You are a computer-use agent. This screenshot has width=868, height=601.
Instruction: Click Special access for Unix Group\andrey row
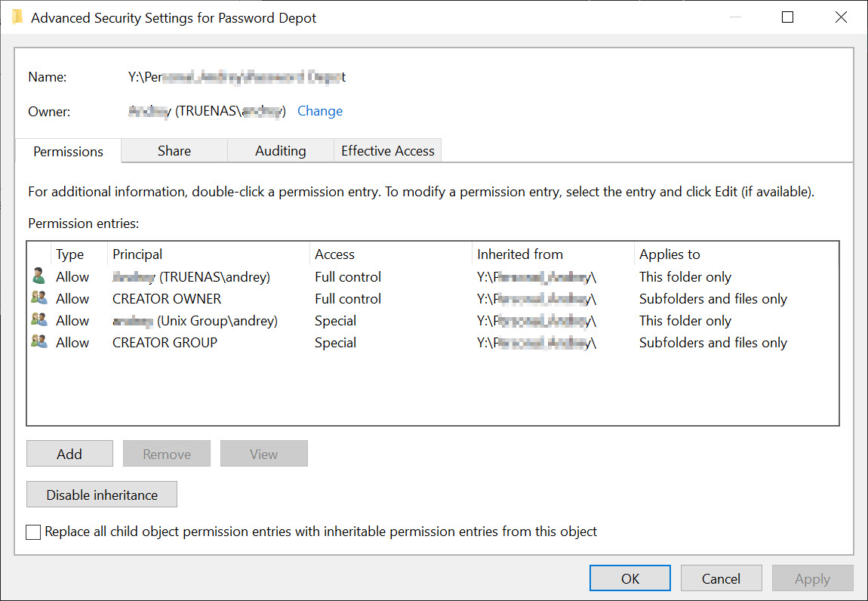tap(335, 321)
